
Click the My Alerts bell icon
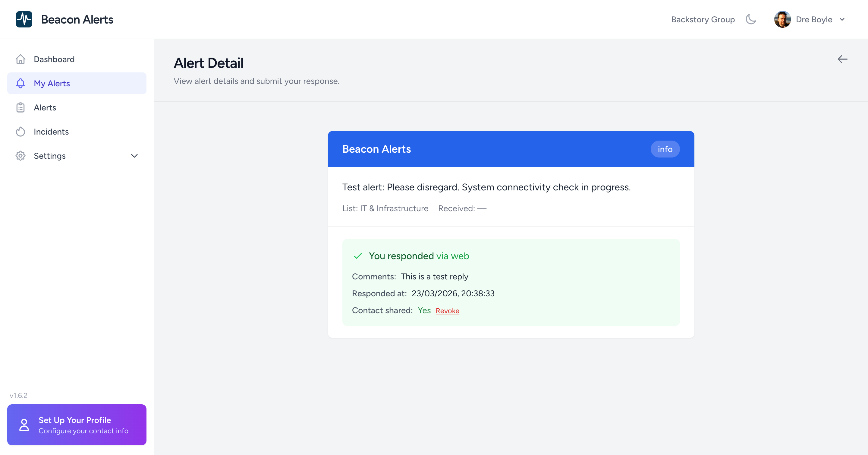coord(20,83)
